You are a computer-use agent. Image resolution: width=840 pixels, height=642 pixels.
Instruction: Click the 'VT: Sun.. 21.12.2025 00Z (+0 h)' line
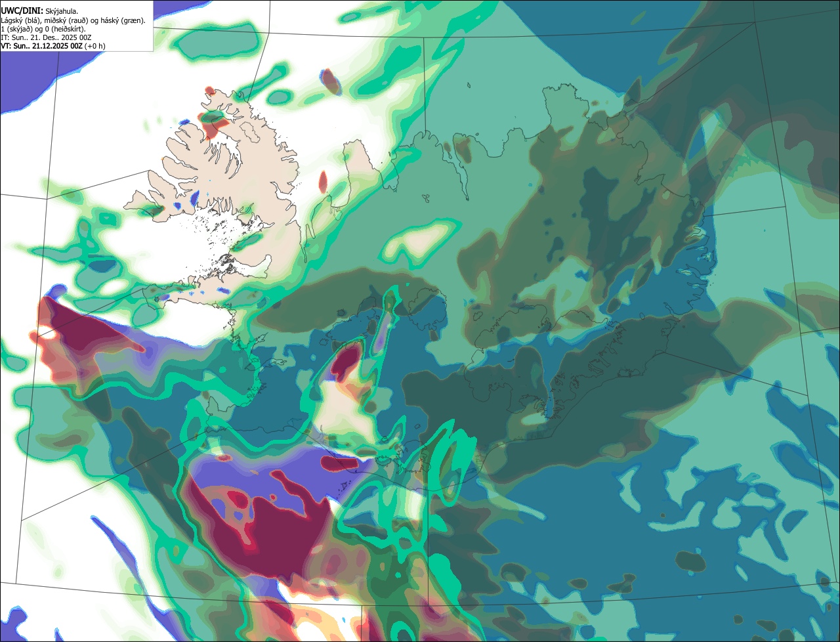52,46
